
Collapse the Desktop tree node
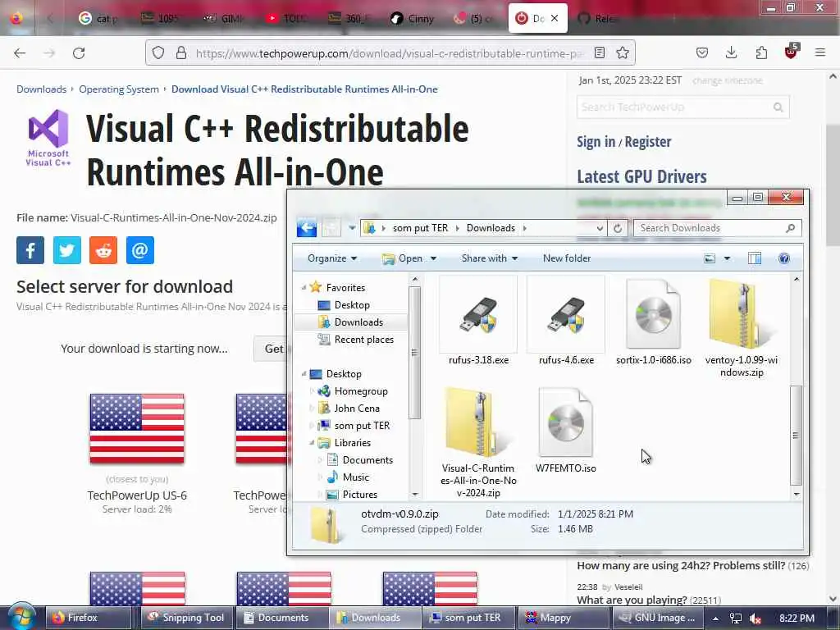tap(304, 374)
